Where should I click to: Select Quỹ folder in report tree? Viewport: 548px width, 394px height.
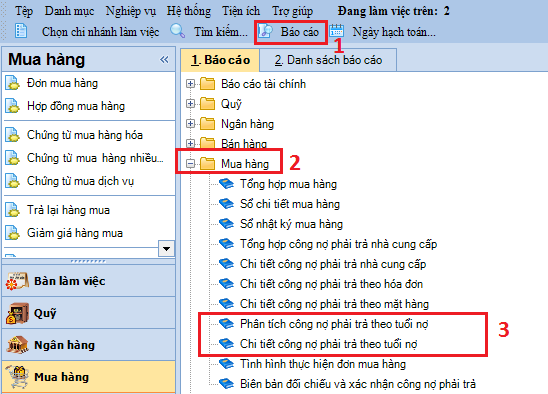point(231,104)
